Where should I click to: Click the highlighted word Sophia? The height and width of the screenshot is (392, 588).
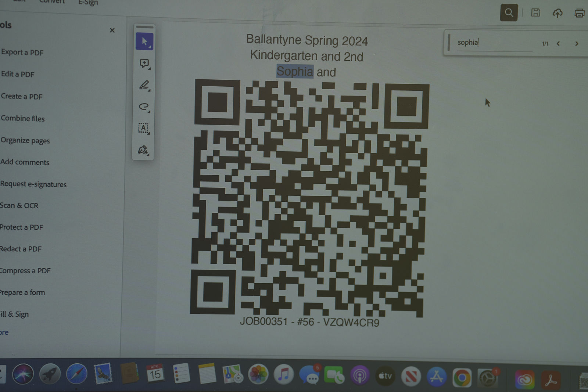295,71
